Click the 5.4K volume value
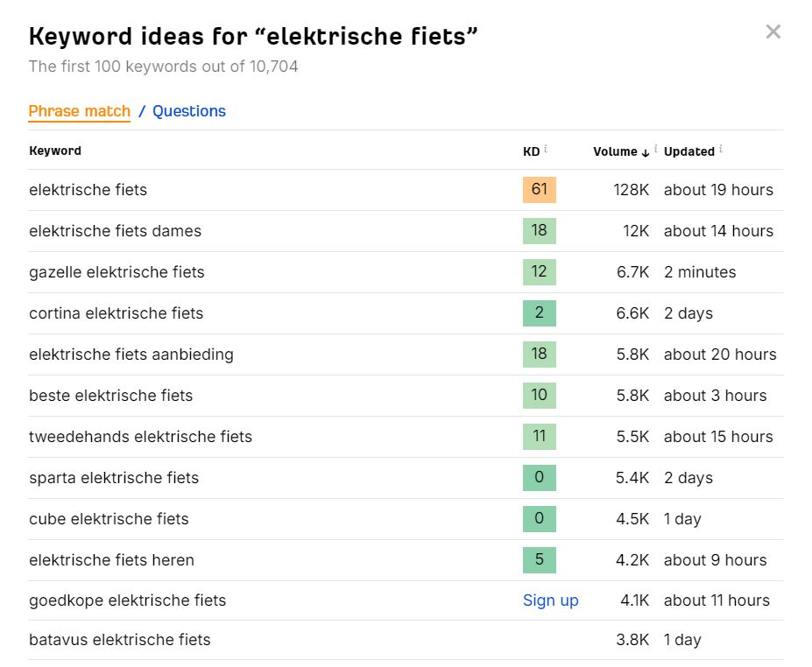812x667 pixels. click(x=632, y=478)
